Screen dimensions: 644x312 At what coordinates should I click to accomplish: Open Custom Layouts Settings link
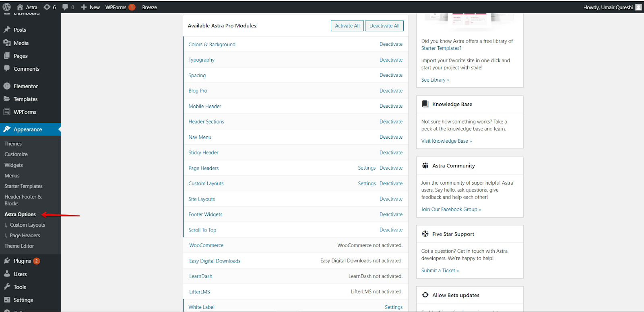tap(367, 183)
